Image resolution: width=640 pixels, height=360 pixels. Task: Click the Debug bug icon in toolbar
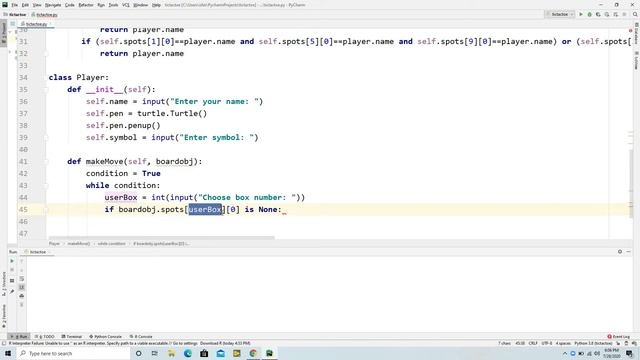589,14
